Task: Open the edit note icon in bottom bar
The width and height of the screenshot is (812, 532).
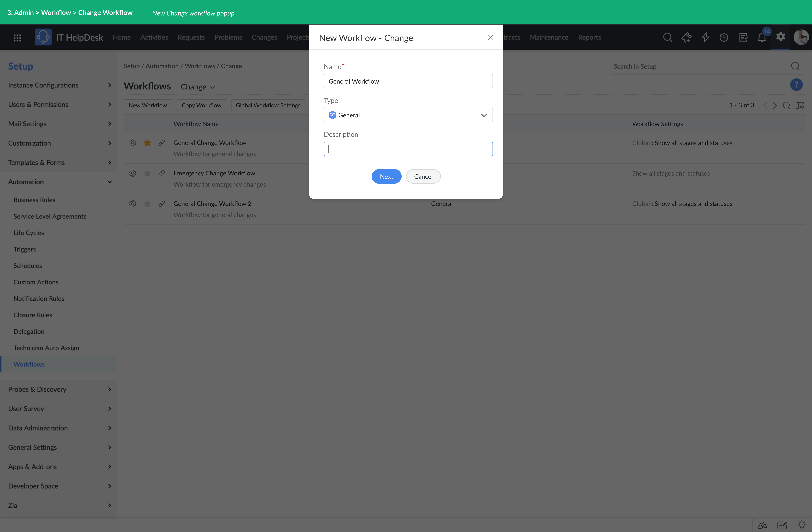Action: [x=782, y=525]
